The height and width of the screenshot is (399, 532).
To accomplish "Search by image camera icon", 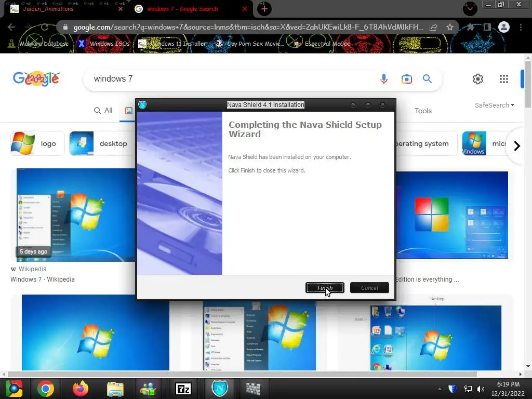I will pos(406,79).
